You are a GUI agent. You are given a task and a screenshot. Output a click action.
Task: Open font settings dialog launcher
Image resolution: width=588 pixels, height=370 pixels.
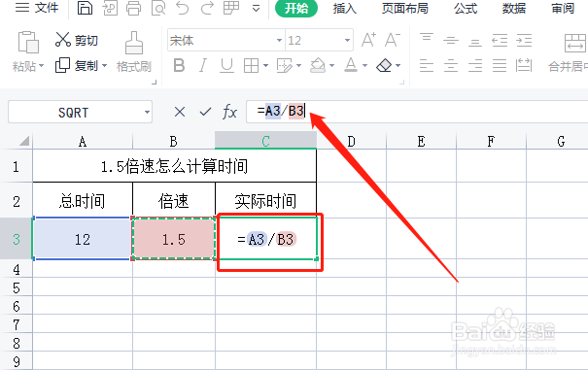(x=401, y=82)
